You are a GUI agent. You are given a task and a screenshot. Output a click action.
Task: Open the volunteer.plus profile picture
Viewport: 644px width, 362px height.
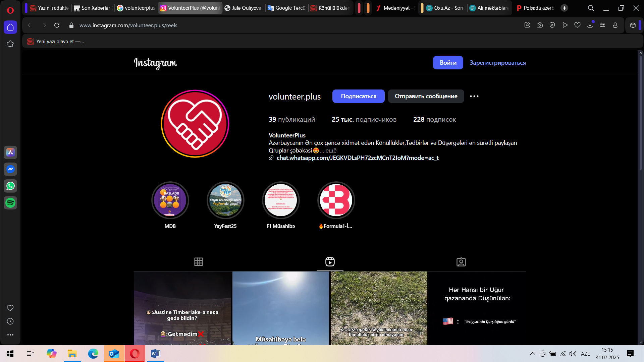point(195,123)
